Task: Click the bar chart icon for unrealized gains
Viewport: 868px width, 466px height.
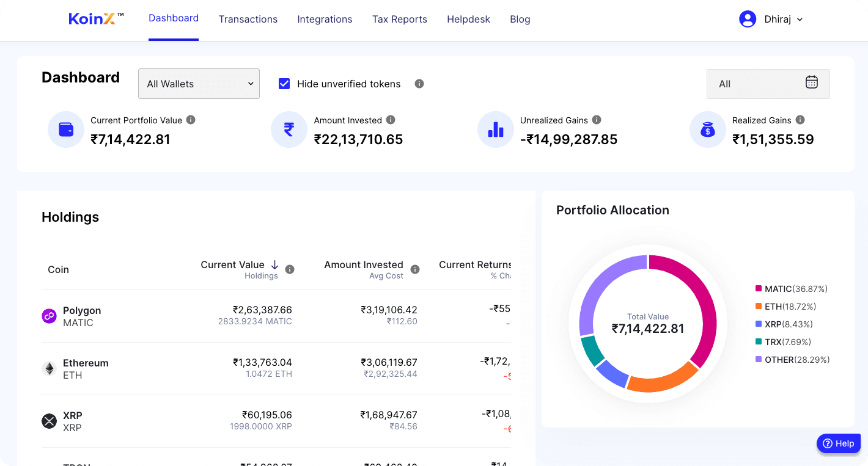Action: point(496,129)
